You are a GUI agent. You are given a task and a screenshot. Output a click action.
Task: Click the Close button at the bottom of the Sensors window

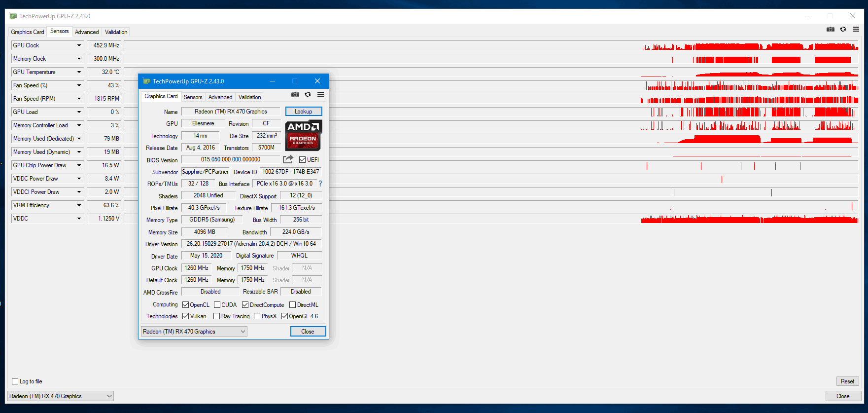(843, 396)
